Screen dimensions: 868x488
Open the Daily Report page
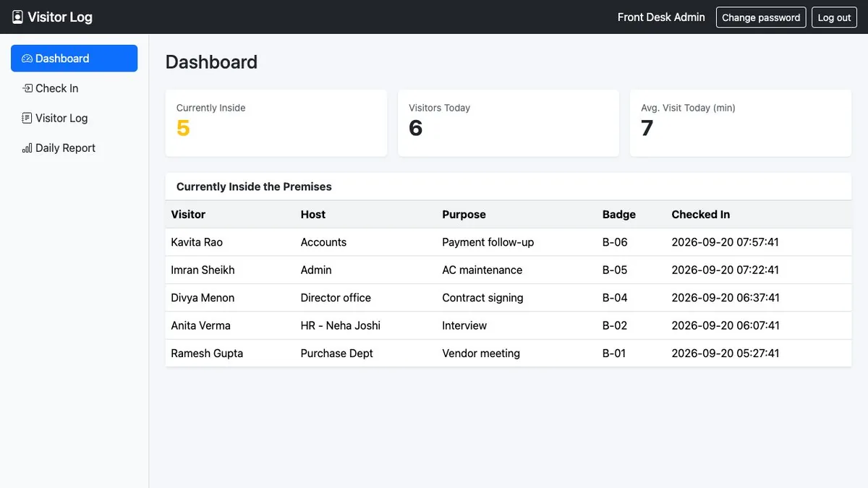click(x=74, y=147)
